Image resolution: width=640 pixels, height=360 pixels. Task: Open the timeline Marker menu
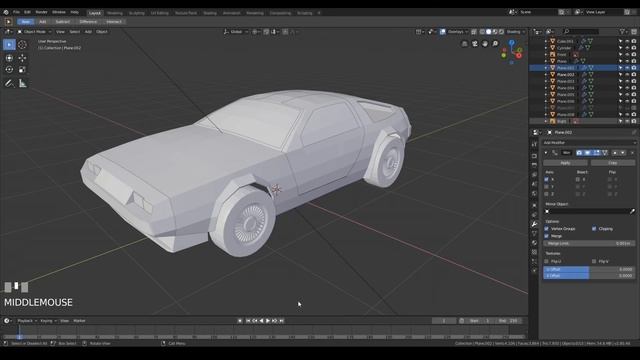coord(79,321)
